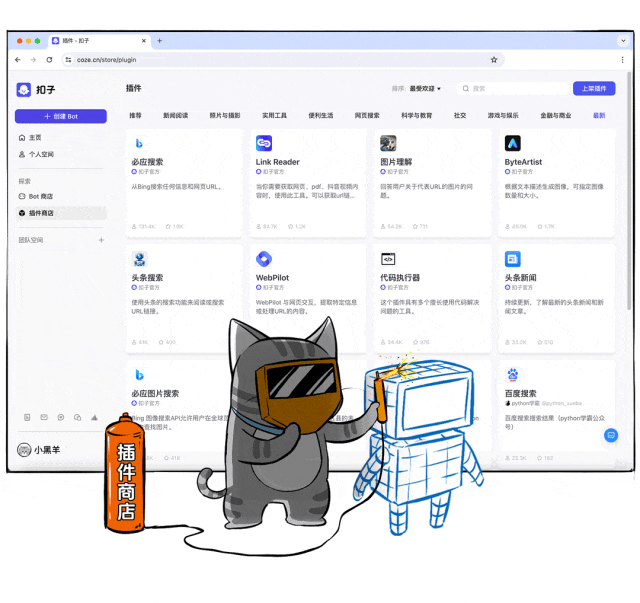Click the browser forward arrow
The height and width of the screenshot is (603, 640).
pyautogui.click(x=33, y=60)
